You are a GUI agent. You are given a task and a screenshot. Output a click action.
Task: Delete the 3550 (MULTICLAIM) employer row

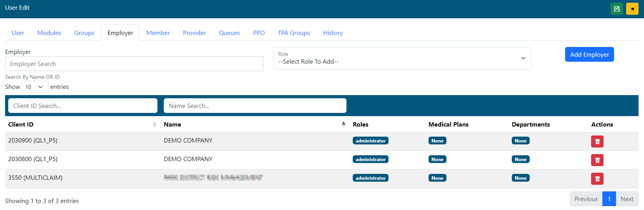point(597,179)
